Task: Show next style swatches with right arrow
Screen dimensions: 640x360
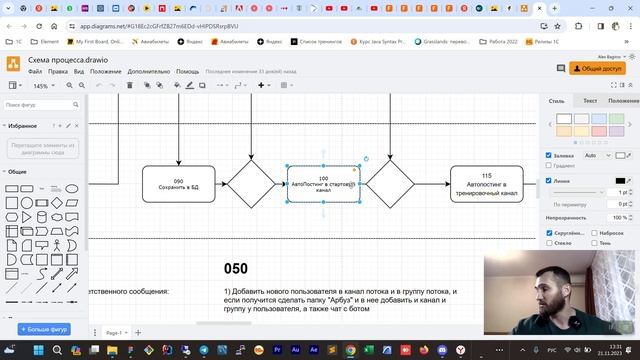Action: click(629, 124)
